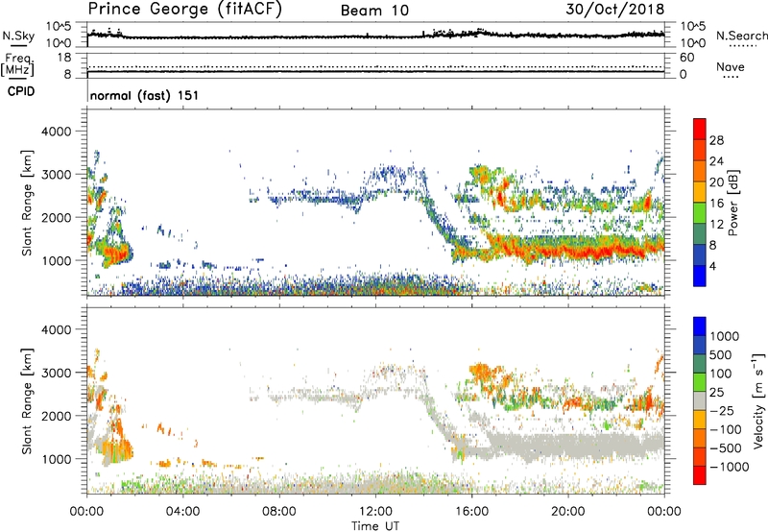This screenshot has width=768, height=532.
Task: Click the 04:00 time axis label
Action: [183, 512]
